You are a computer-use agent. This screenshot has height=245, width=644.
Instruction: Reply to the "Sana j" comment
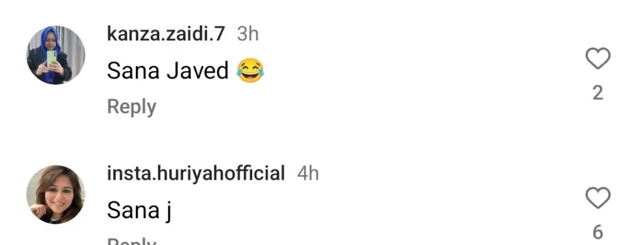[x=131, y=241]
